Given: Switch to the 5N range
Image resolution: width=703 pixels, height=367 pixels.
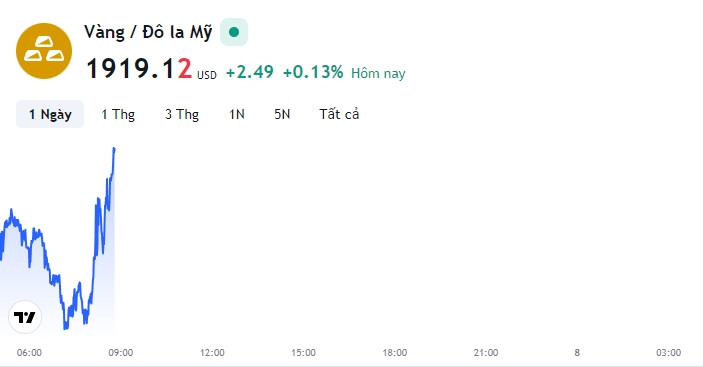Looking at the screenshot, I should [x=282, y=114].
